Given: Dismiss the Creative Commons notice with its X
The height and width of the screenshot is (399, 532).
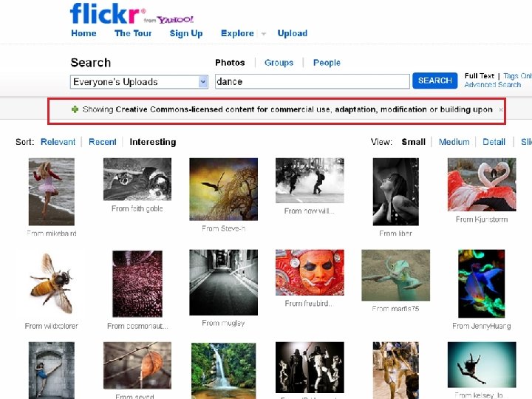Looking at the screenshot, I should pyautogui.click(x=501, y=109).
